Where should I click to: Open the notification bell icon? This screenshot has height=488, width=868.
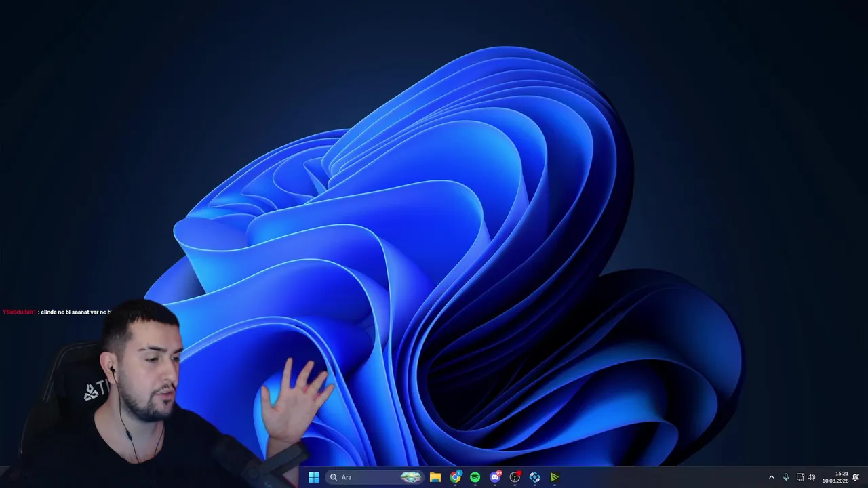tap(856, 477)
